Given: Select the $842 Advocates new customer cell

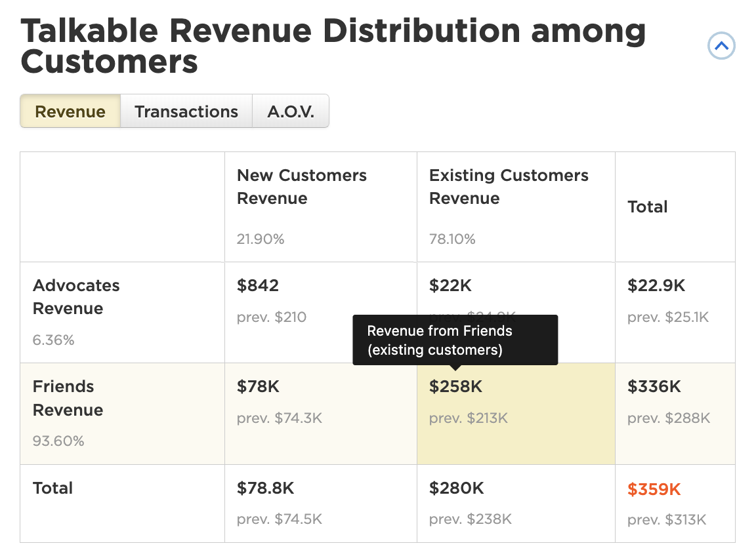Looking at the screenshot, I should coord(258,286).
